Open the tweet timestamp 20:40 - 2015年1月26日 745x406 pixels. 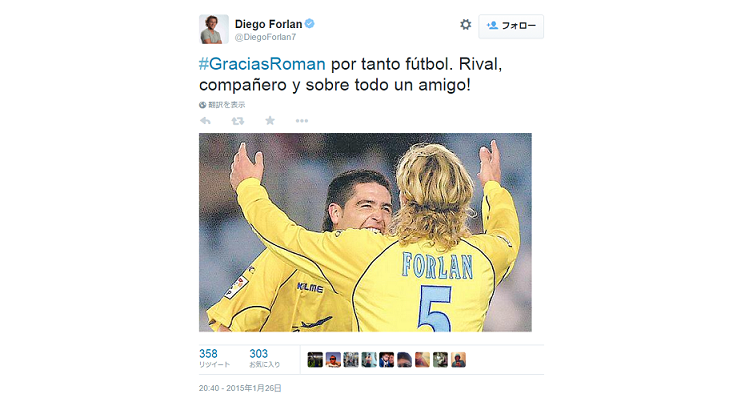tap(240, 388)
